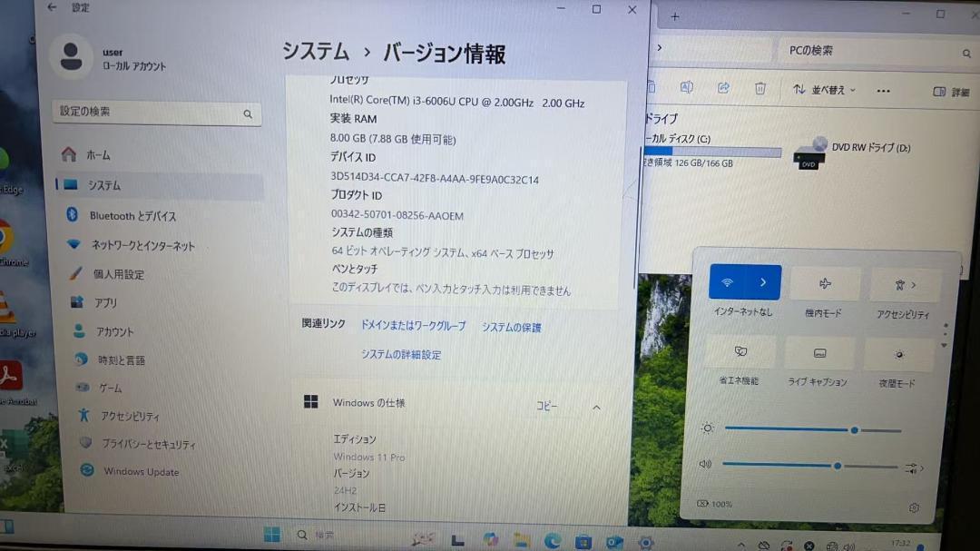Open the taskbar clock showing 17:32
The image size is (980, 551).
pos(902,546)
